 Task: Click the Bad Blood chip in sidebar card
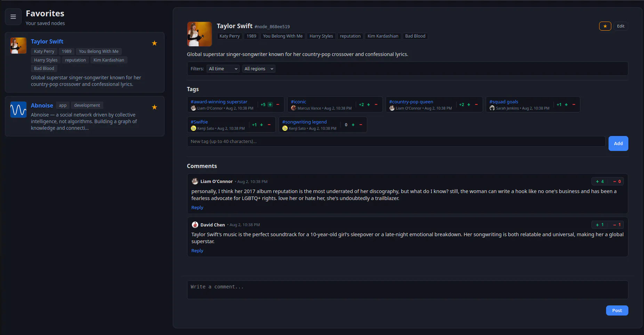[44, 69]
